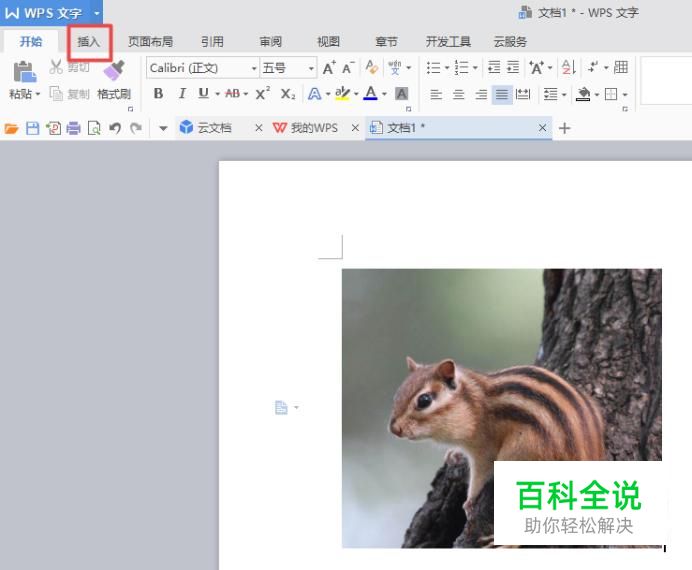Image resolution: width=692 pixels, height=570 pixels.
Task: Select the 格式刷 format painter
Action: [114, 79]
